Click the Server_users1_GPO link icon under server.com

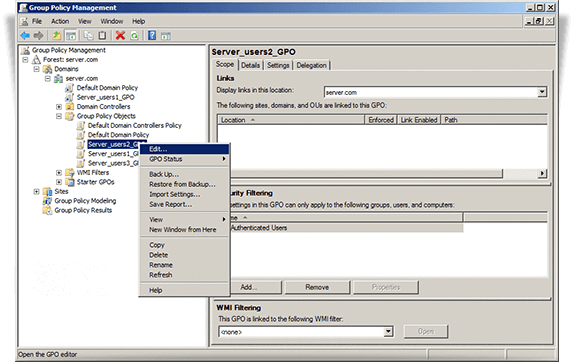pos(70,97)
